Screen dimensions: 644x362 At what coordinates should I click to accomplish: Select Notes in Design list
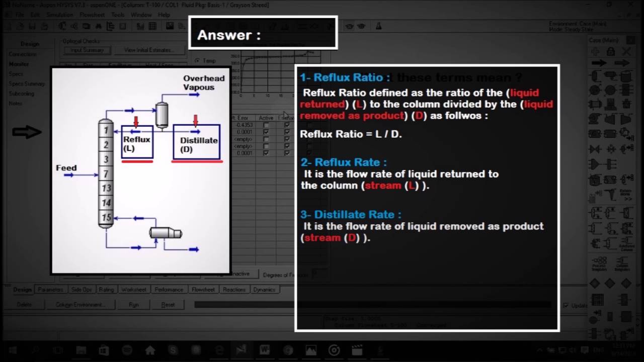[x=16, y=104]
